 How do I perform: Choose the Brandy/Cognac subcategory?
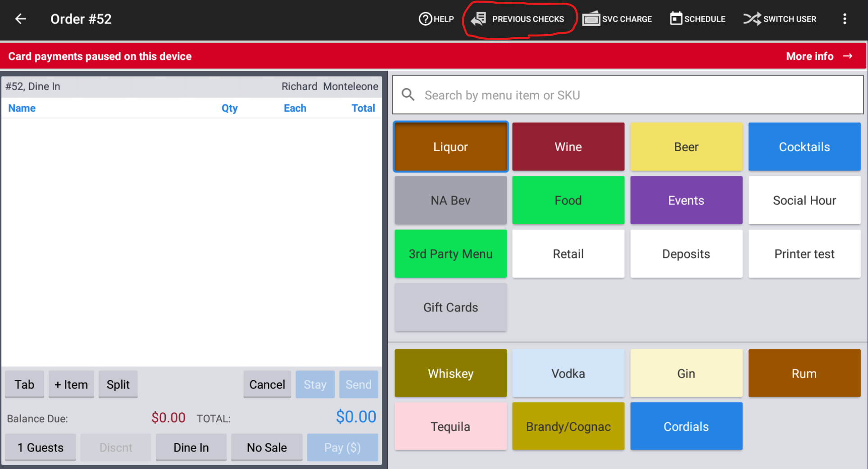pyautogui.click(x=568, y=426)
